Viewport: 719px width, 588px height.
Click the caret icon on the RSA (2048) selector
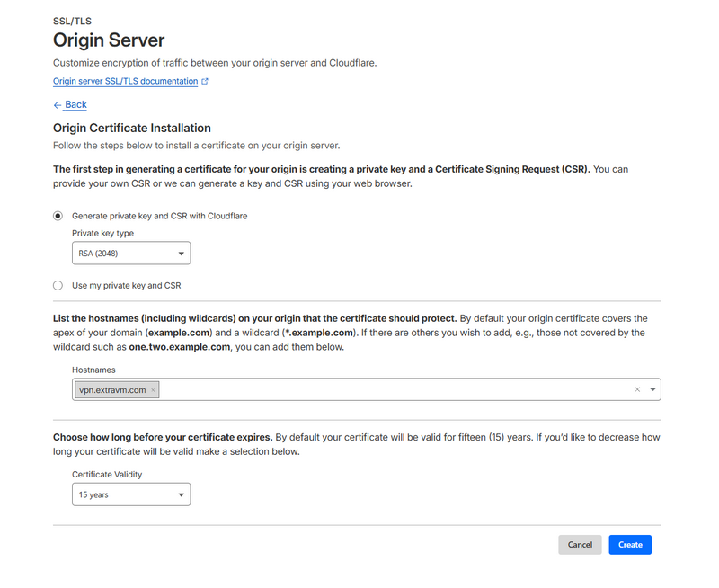pyautogui.click(x=180, y=253)
